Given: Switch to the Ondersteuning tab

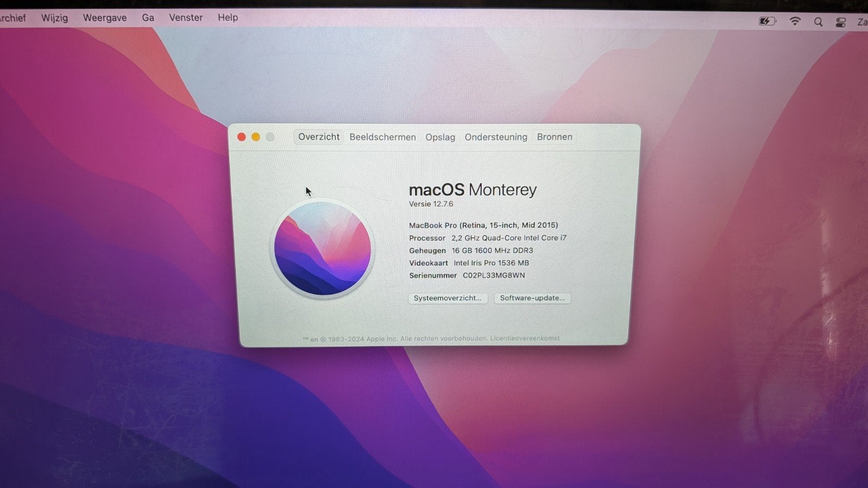Looking at the screenshot, I should 496,137.
